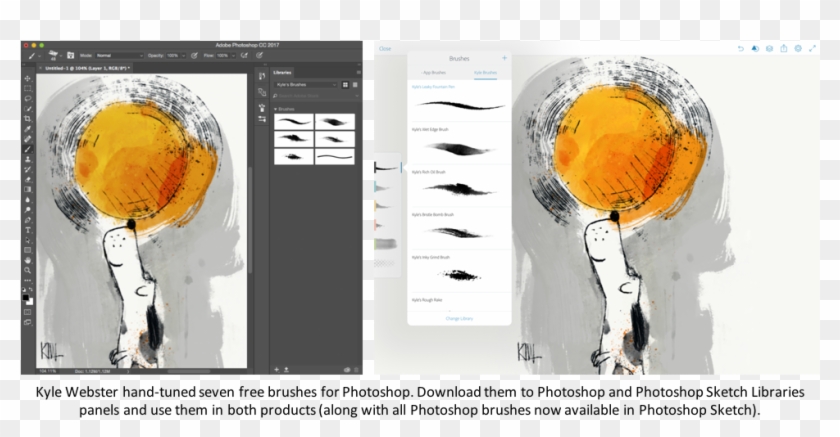This screenshot has width=840, height=437.
Task: Open the Edit Toolbar three-dots menu
Action: tap(27, 281)
